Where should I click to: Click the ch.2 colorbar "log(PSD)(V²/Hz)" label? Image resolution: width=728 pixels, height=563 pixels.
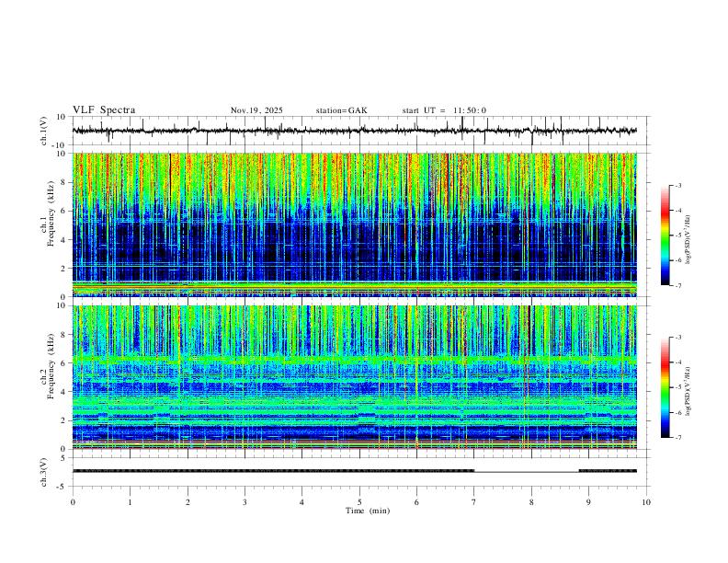click(x=688, y=392)
